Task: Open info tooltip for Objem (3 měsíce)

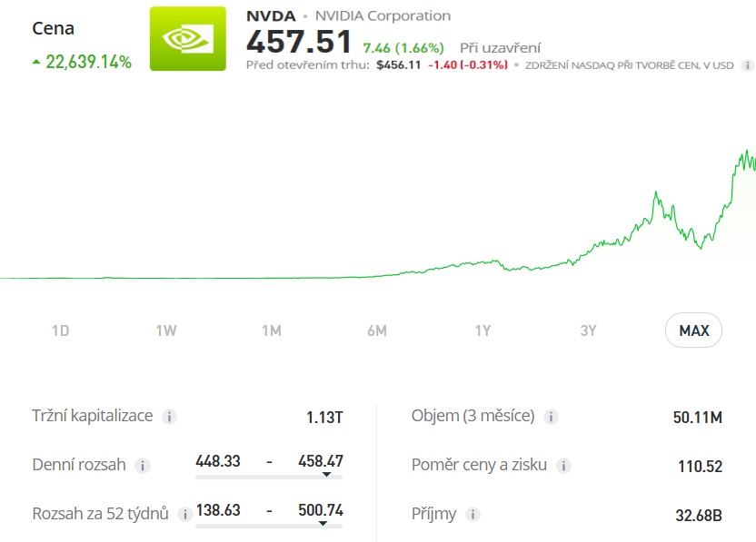Action: click(x=550, y=416)
